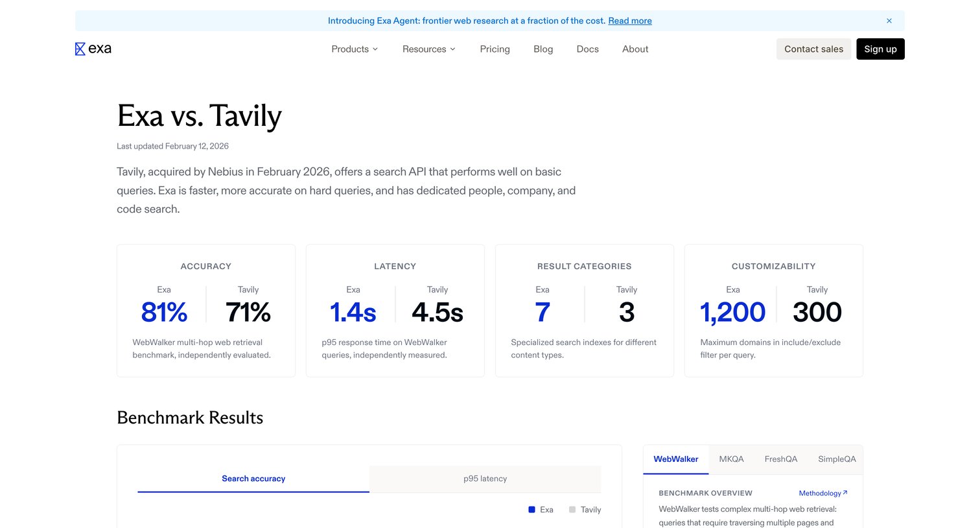Click the 81% Exa accuracy value
The width and height of the screenshot is (980, 528).
pos(164,313)
